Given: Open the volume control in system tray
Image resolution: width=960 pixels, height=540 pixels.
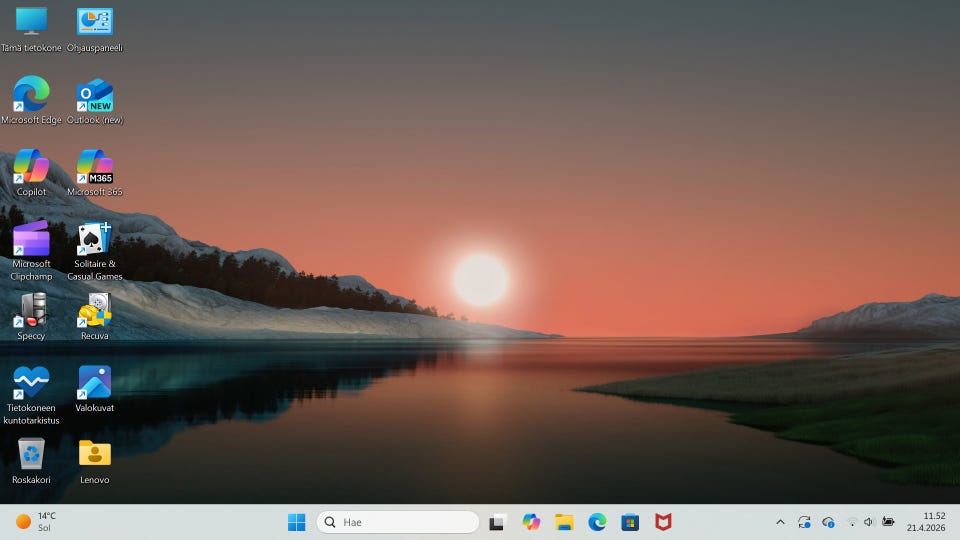Looking at the screenshot, I should (868, 522).
